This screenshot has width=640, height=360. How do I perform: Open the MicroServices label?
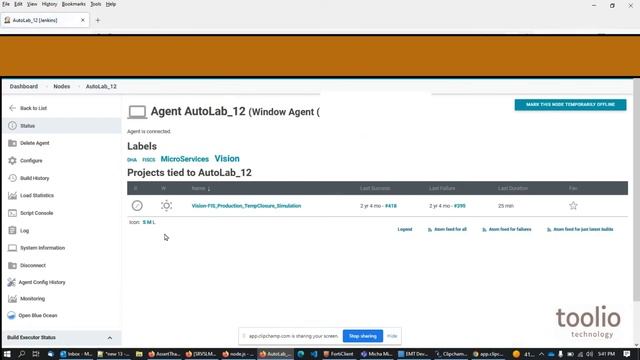point(184,159)
